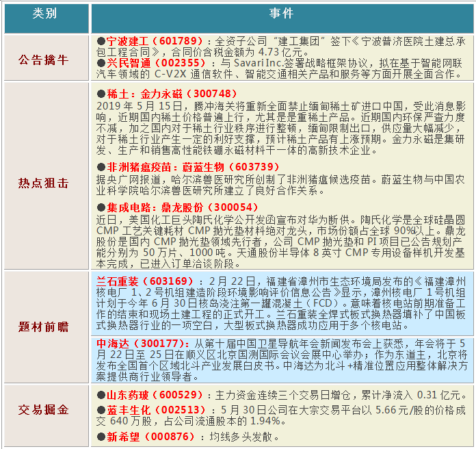Select the 题材前瞻 category cell
Image resolution: width=476 pixels, height=449 pixels.
47,327
